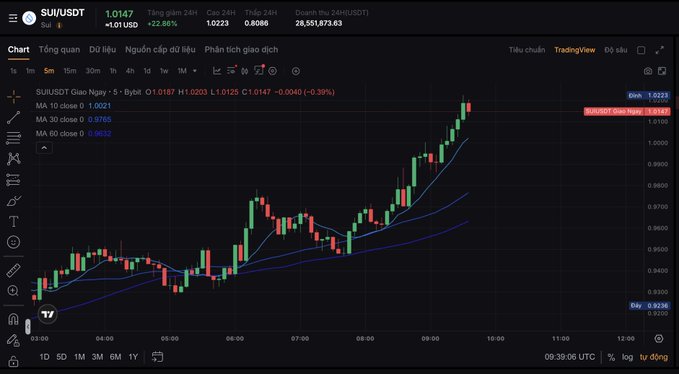Select the forecast and measurement tool
Screen dimensions: 679x374
tap(13, 180)
